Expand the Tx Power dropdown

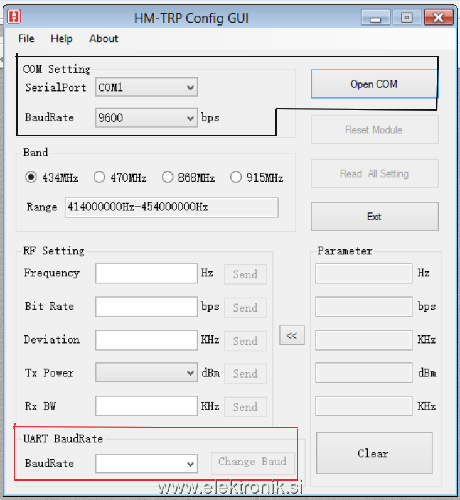point(146,372)
